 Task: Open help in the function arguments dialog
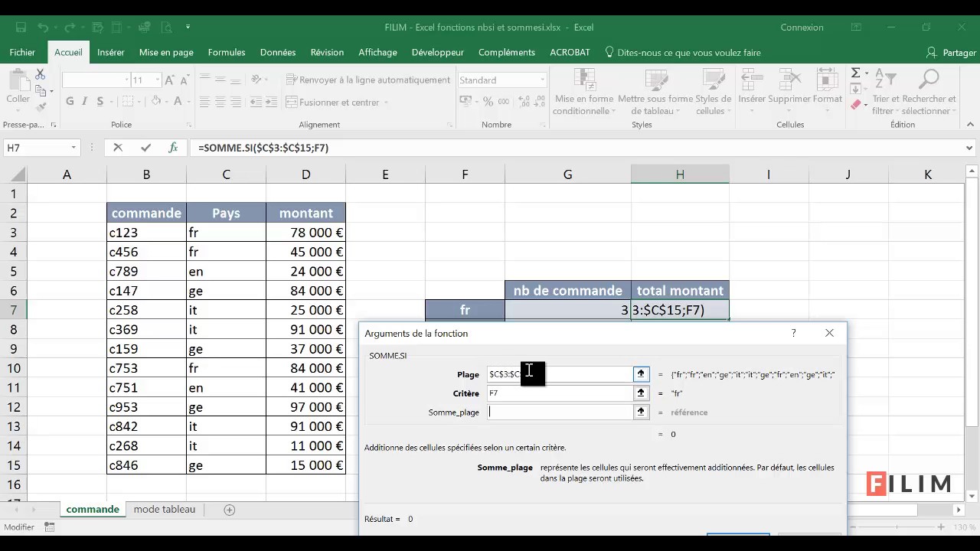pos(793,333)
